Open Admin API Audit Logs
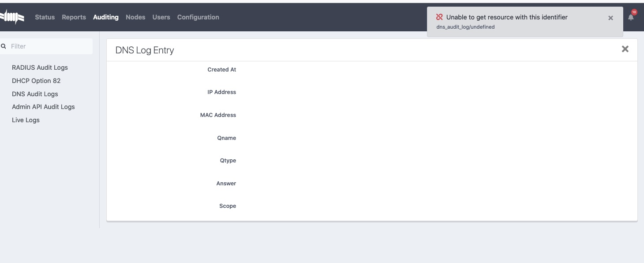This screenshot has width=644, height=263. (x=43, y=107)
